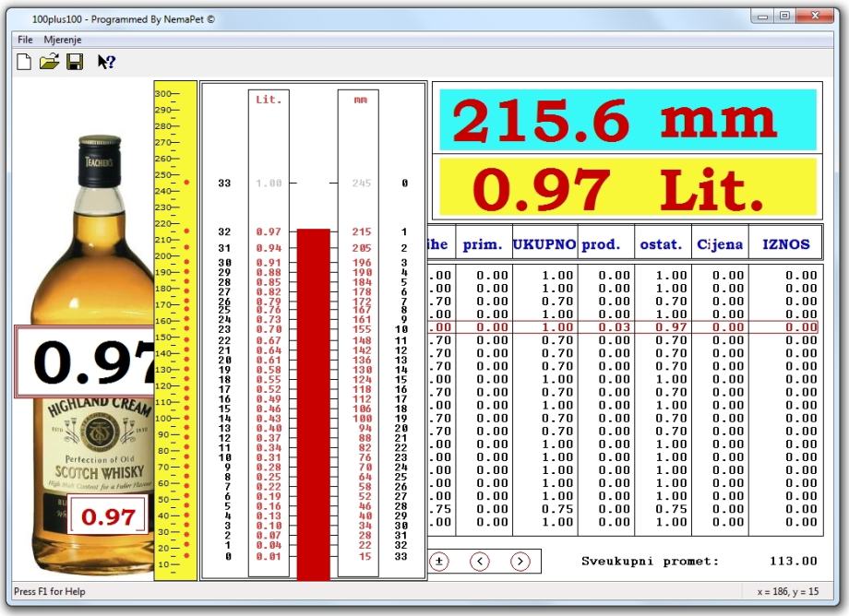Click the ostat. column header

661,245
